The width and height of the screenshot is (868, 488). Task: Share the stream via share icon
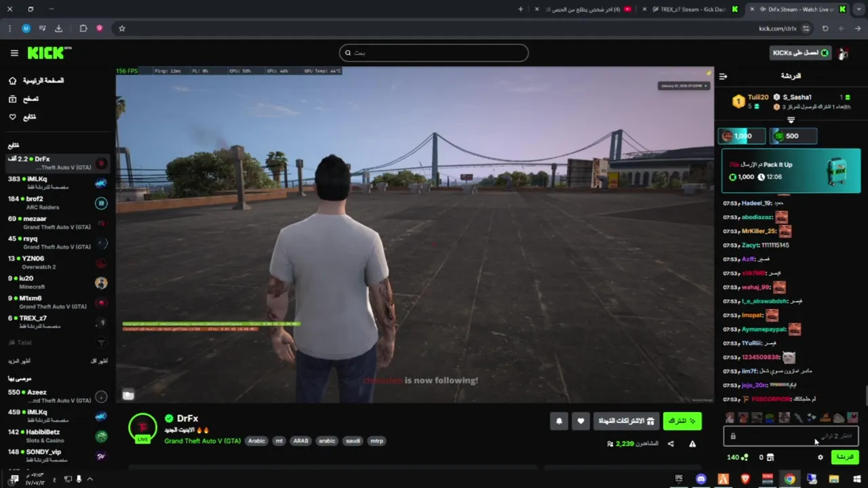pyautogui.click(x=671, y=444)
